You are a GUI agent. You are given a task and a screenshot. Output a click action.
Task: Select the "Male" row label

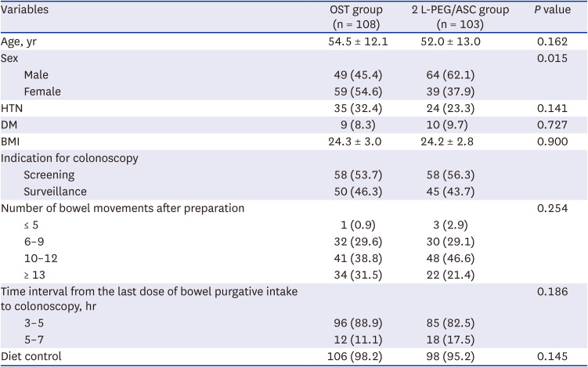[38, 75]
